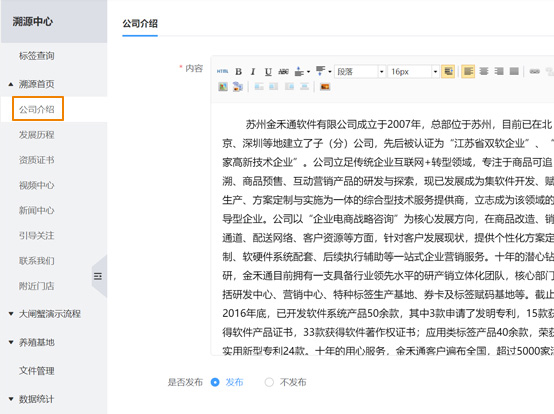Select the 公司介绍 tab at top
Image resolution: width=554 pixels, height=414 pixels.
click(140, 24)
